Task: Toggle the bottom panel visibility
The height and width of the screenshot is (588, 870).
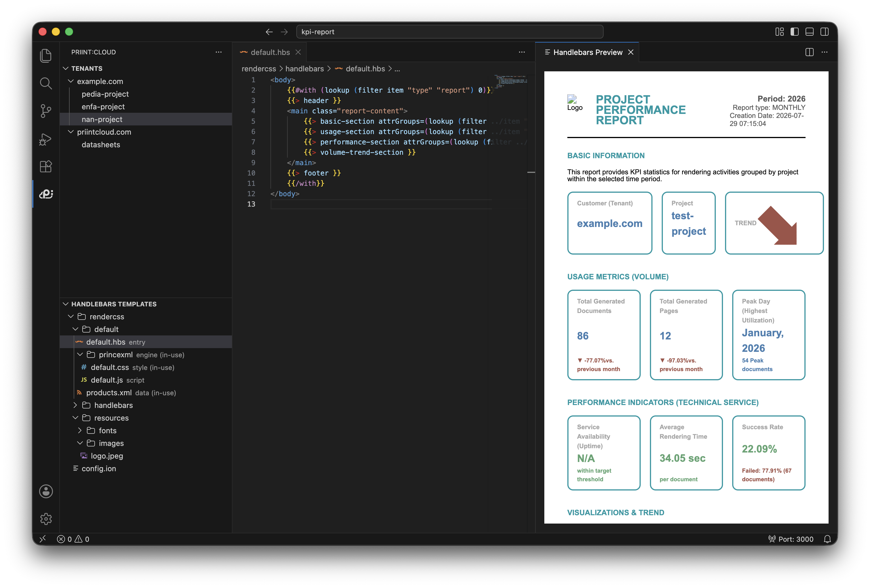Action: (x=809, y=32)
